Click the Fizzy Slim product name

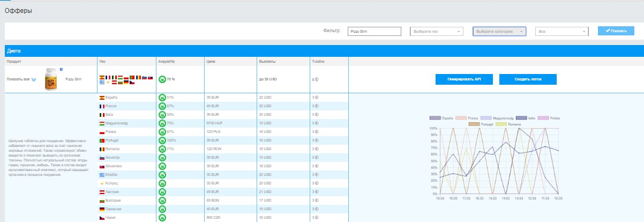coord(73,79)
